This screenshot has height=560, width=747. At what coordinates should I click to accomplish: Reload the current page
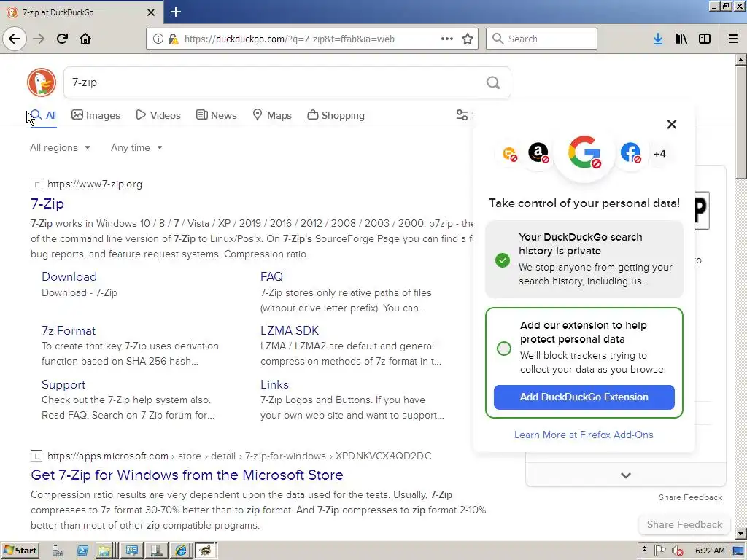tap(62, 39)
